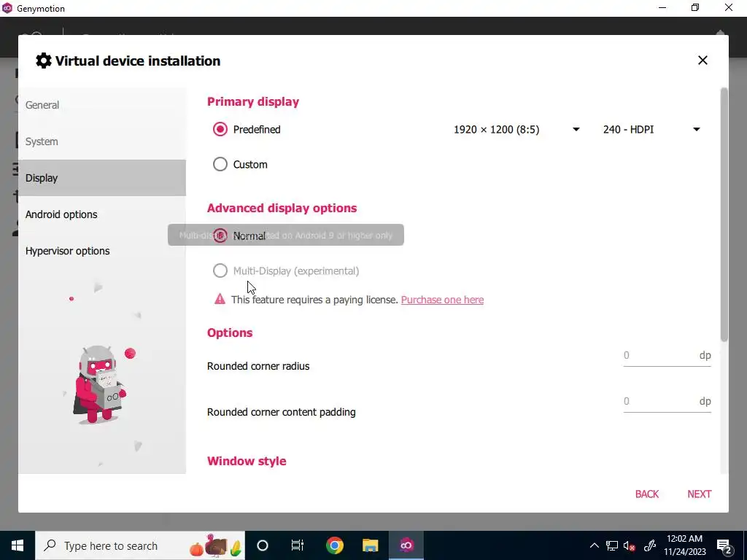Click the pen workspace tray icon
The height and width of the screenshot is (560, 747).
[x=650, y=545]
